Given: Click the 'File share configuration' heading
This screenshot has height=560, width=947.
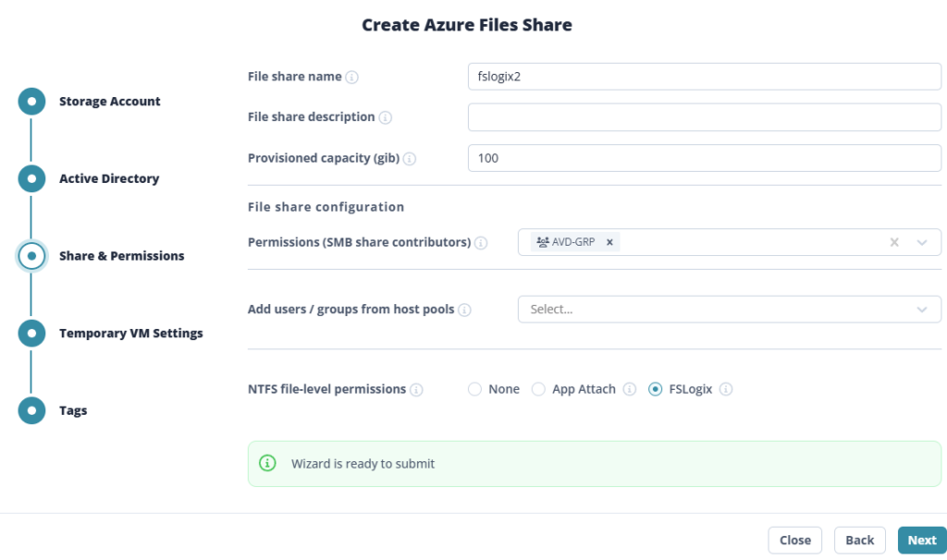Looking at the screenshot, I should click(x=326, y=207).
